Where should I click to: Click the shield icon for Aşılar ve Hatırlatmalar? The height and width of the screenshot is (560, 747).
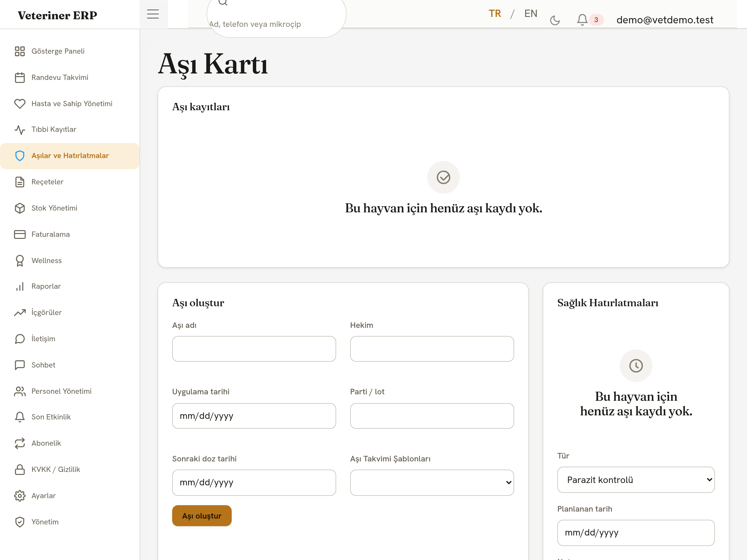click(20, 156)
